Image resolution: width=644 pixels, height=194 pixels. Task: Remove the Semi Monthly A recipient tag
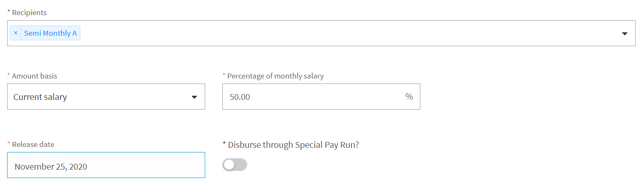coord(16,33)
